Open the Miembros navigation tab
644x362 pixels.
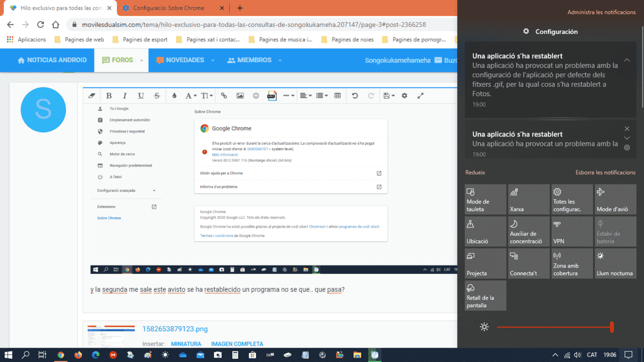point(250,60)
